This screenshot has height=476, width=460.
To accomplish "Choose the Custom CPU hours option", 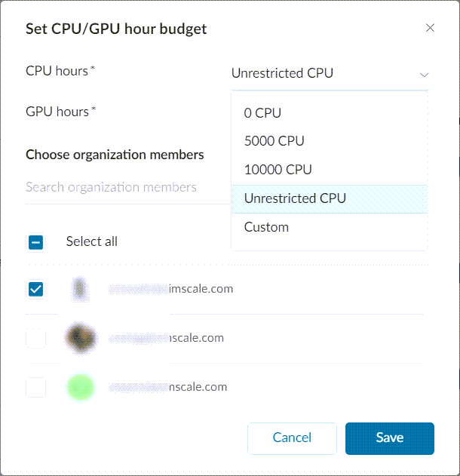I will pyautogui.click(x=266, y=227).
